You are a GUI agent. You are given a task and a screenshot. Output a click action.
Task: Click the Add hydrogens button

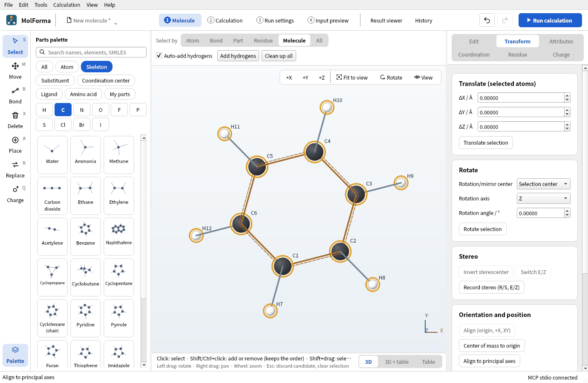(x=238, y=56)
